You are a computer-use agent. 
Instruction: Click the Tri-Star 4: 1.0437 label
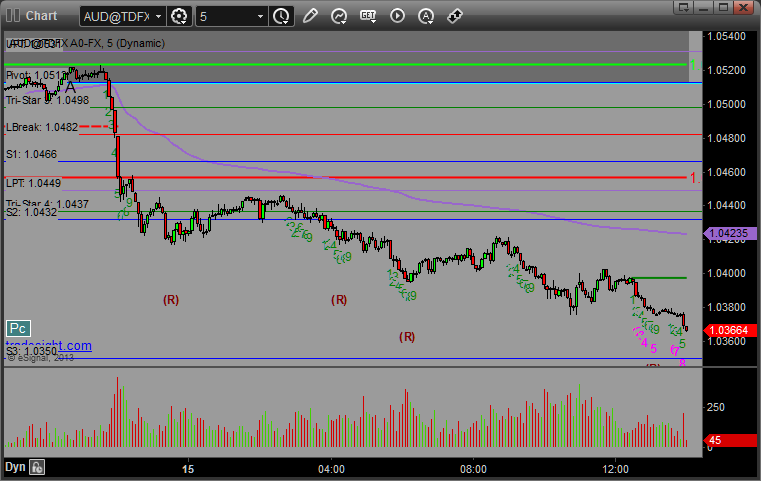[47, 203]
